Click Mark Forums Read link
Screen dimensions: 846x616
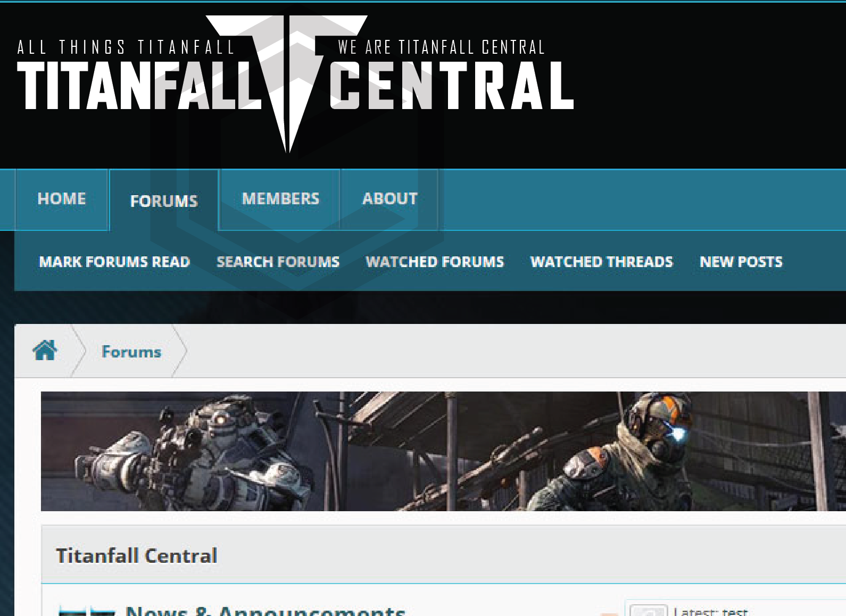(114, 262)
